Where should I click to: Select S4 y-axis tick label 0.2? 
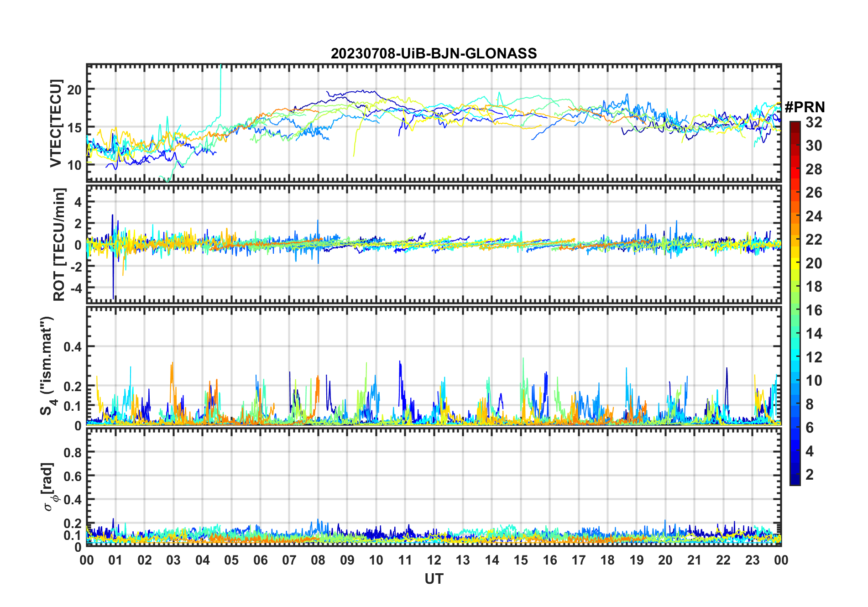pyautogui.click(x=73, y=386)
